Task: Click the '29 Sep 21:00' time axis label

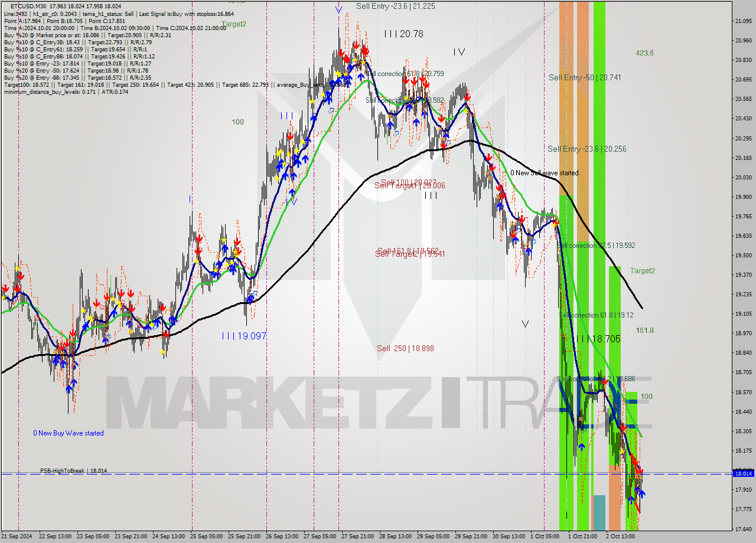Action: tap(472, 537)
